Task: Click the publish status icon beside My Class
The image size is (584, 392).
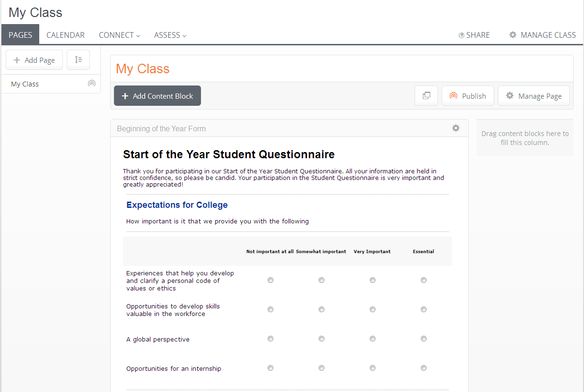Action: point(92,84)
